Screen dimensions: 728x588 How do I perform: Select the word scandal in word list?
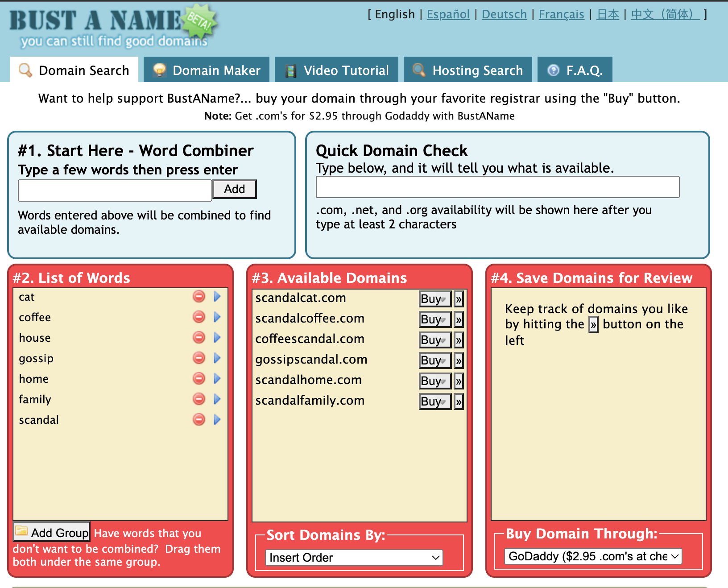[39, 420]
